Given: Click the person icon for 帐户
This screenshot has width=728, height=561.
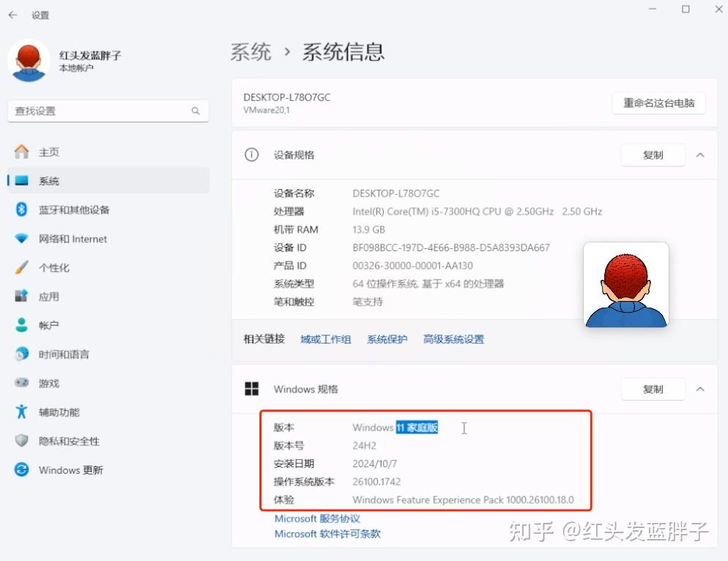Looking at the screenshot, I should coord(21,325).
